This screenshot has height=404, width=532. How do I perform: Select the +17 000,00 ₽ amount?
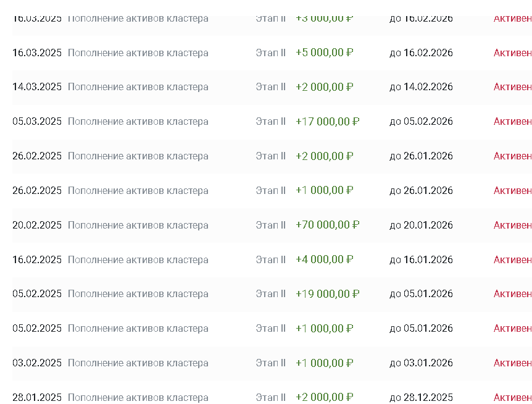click(x=327, y=122)
